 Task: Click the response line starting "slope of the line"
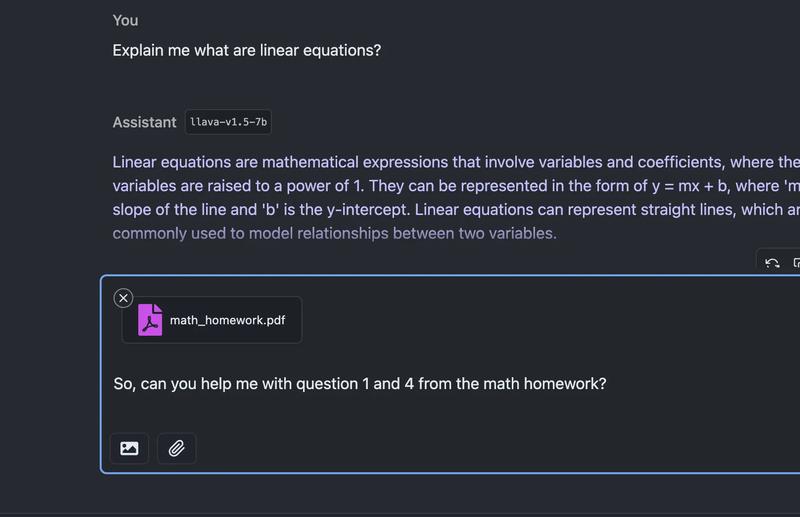(x=456, y=209)
